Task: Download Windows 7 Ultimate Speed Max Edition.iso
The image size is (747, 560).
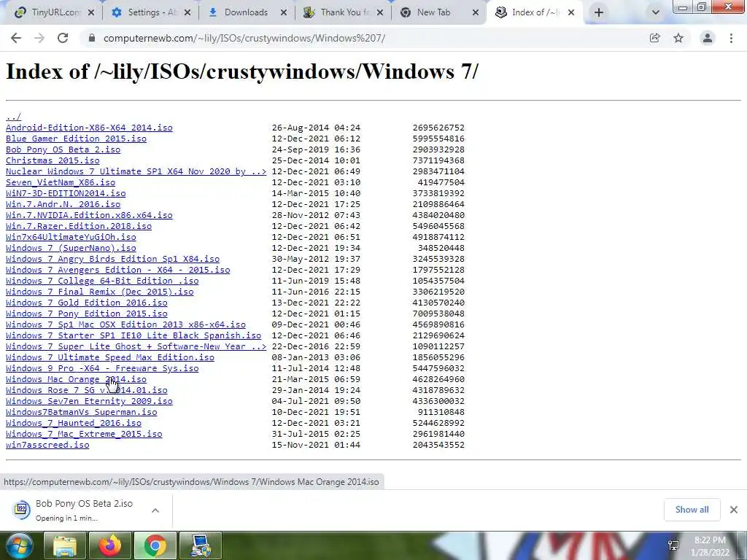Action: [110, 357]
